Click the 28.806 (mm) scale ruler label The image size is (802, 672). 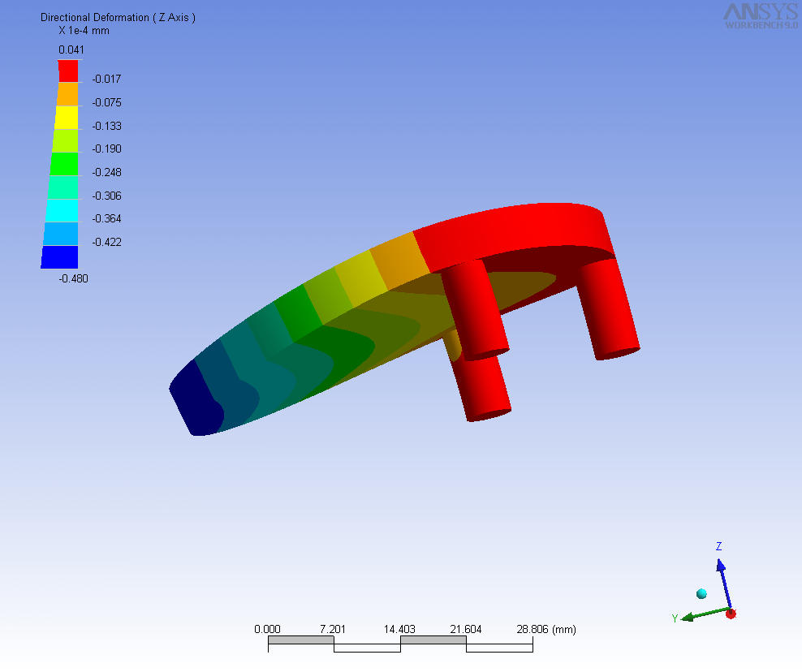click(x=546, y=630)
